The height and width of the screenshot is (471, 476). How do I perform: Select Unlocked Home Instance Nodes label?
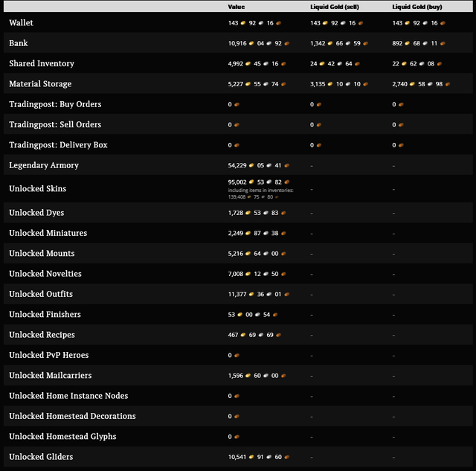(68, 396)
